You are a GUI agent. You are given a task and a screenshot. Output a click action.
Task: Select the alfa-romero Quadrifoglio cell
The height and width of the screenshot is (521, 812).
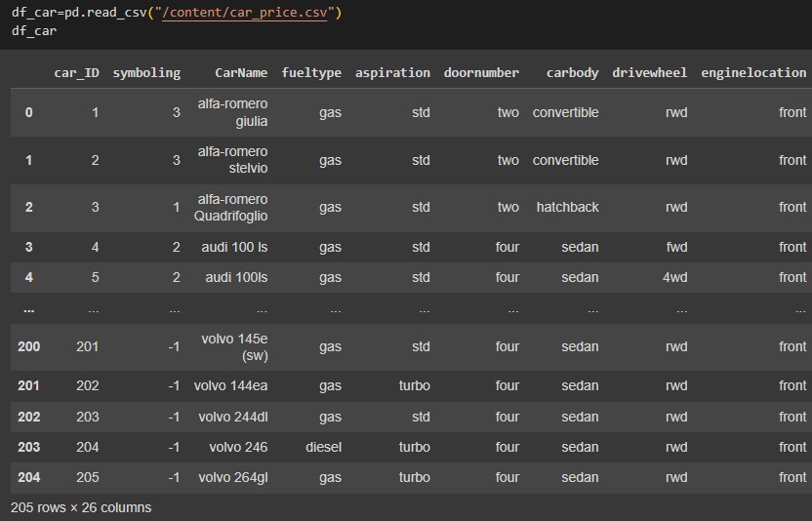(x=231, y=207)
